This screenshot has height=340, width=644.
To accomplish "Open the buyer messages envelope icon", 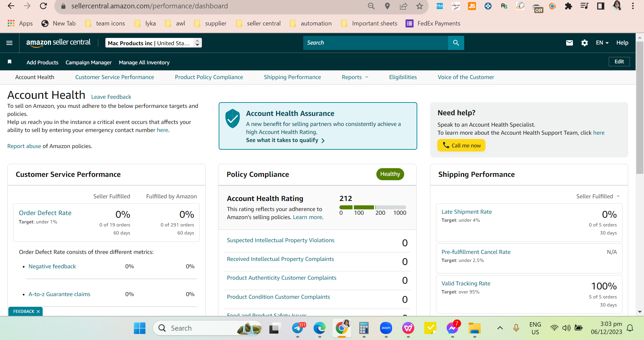I will (570, 43).
